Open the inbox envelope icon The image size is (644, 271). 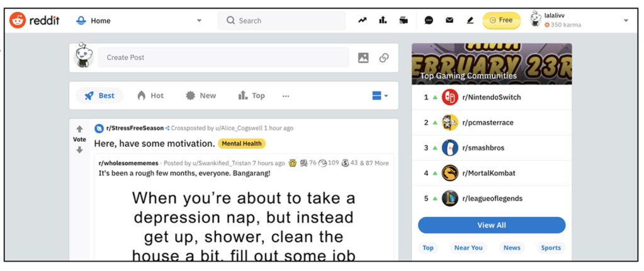pos(449,21)
